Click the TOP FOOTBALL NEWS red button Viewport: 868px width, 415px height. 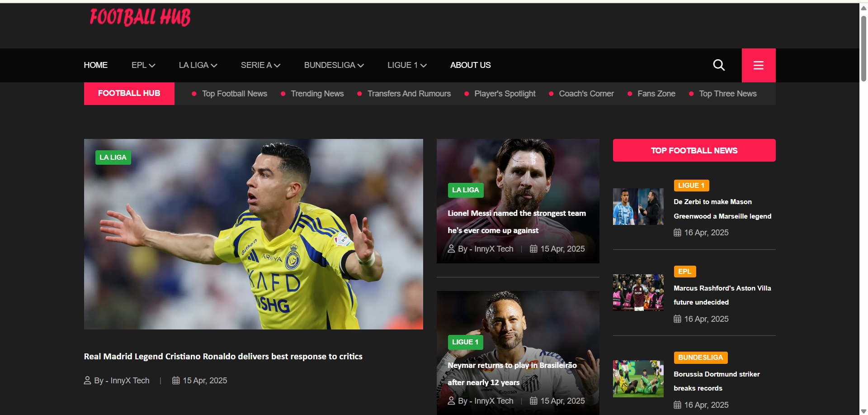(x=694, y=150)
